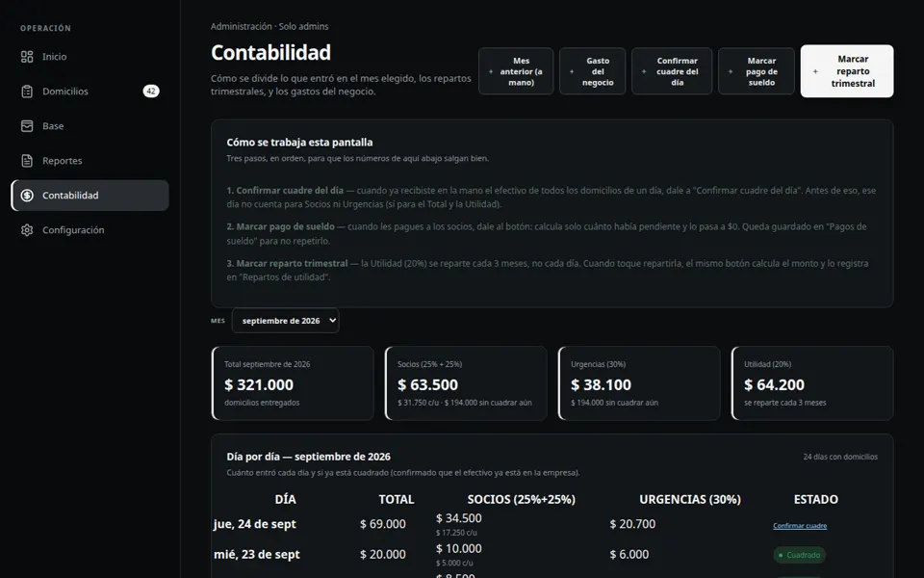Click the Cuadrado status badge for 23 sept
The width and height of the screenshot is (924, 578).
click(x=799, y=555)
